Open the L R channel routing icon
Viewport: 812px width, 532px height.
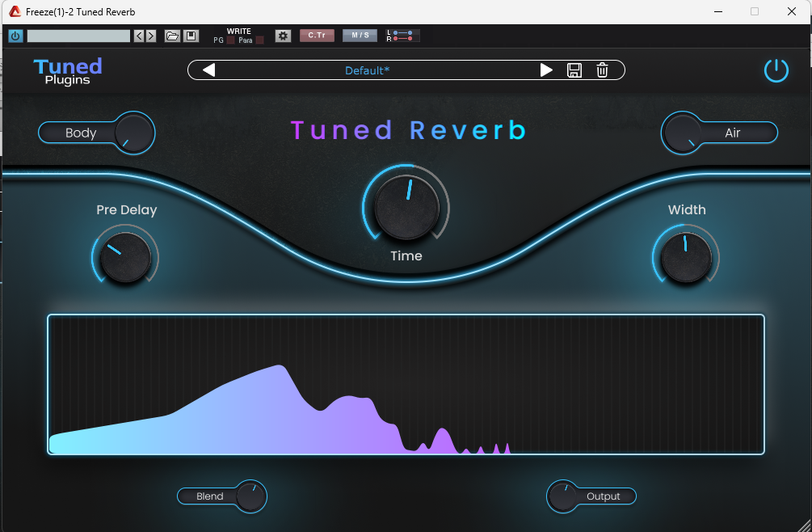point(403,36)
